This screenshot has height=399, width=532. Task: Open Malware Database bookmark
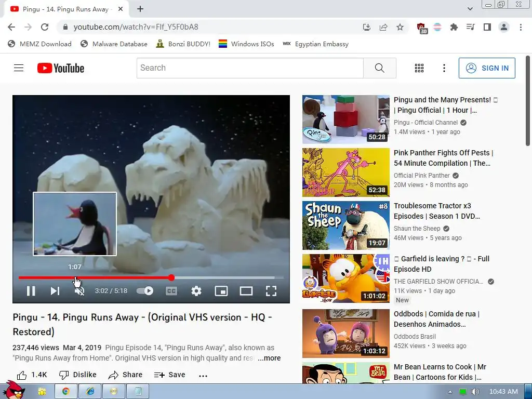[x=114, y=44]
